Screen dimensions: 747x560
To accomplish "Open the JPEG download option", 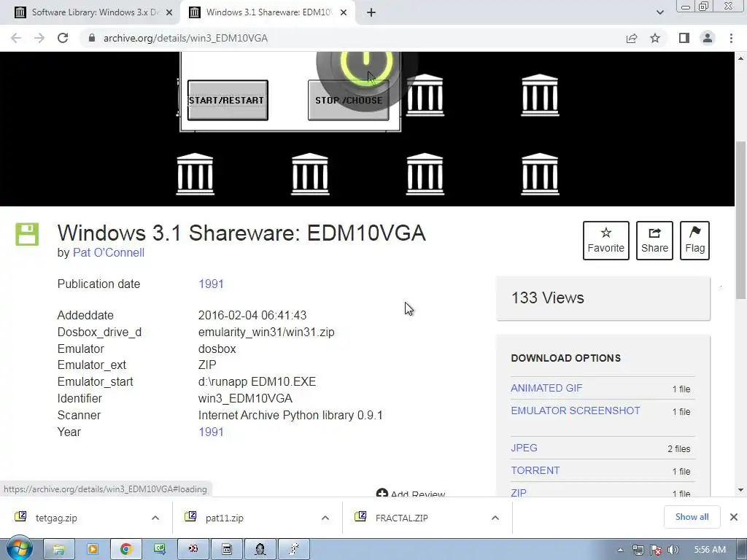I will click(x=524, y=448).
